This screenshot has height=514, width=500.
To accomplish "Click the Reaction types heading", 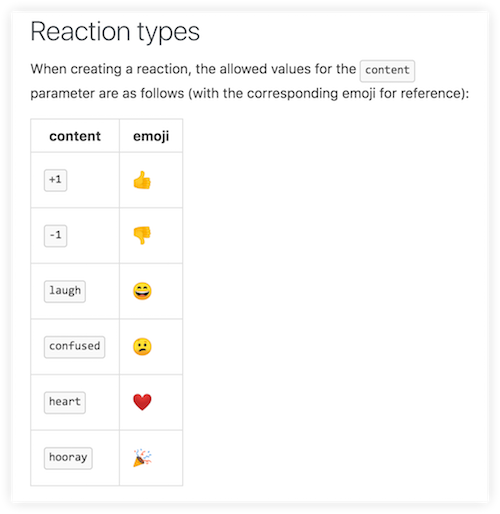I will coord(115,32).
